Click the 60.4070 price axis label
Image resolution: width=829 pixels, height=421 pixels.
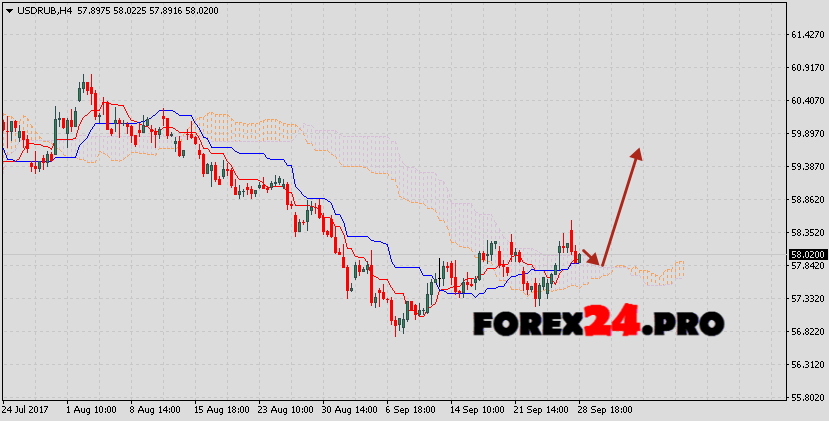[x=806, y=101]
